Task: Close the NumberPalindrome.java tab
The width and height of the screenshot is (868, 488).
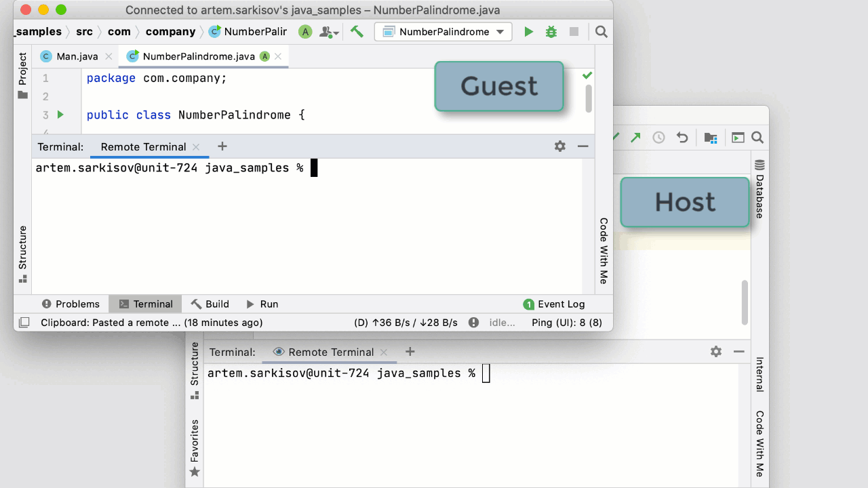Action: [279, 56]
